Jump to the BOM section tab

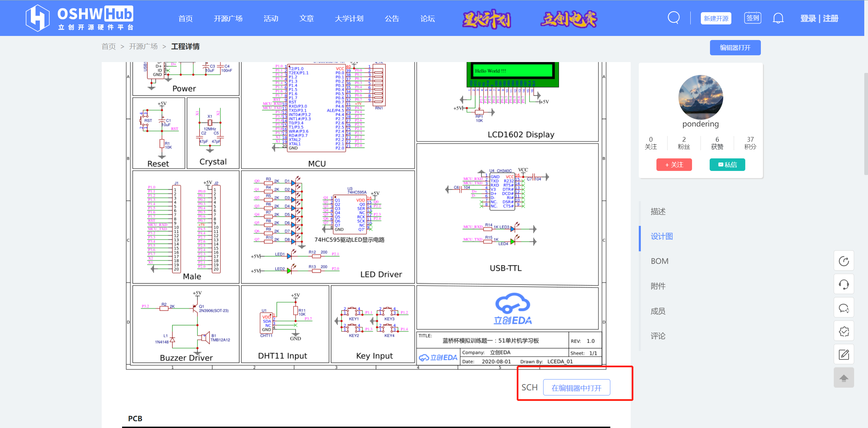pos(659,261)
